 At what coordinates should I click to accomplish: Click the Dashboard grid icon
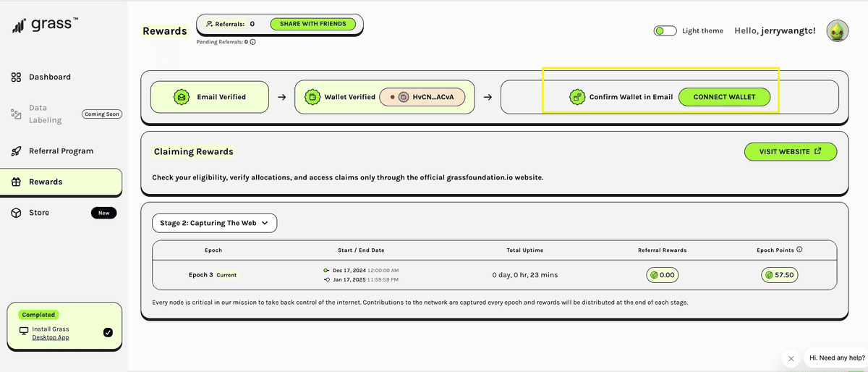16,77
